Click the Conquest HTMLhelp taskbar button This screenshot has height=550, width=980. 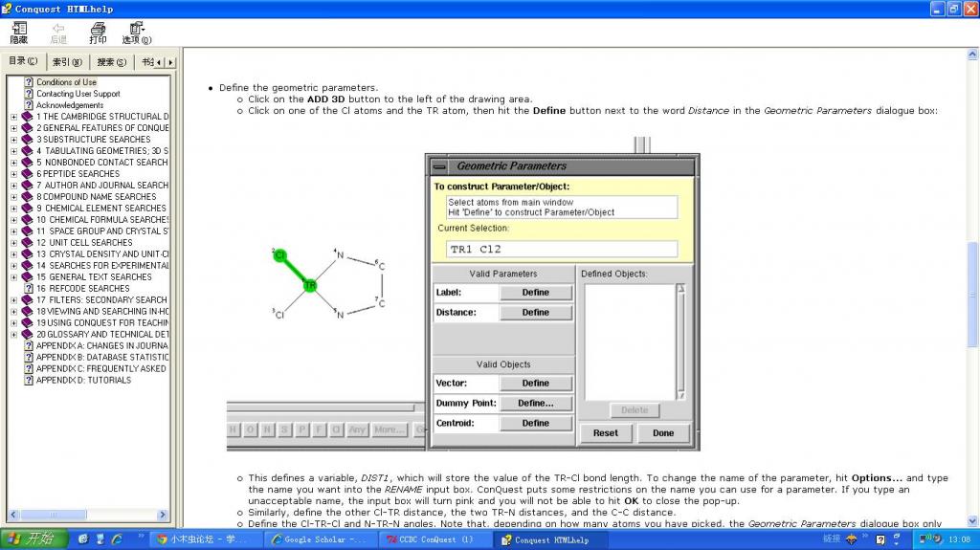click(x=548, y=539)
